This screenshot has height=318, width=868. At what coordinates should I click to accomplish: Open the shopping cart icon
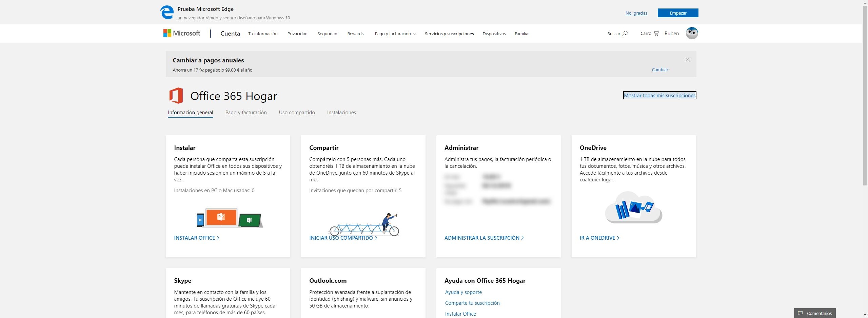tap(656, 34)
